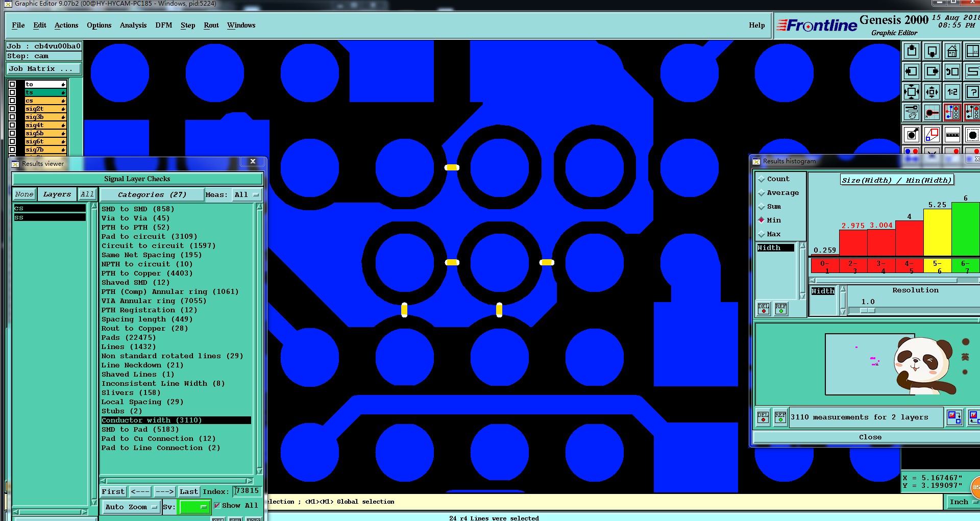Click REF icon below the Width list in histogram
The width and height of the screenshot is (980, 521).
(781, 309)
